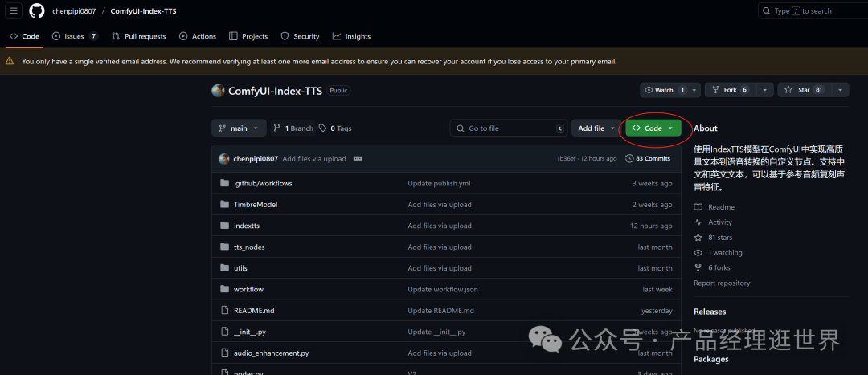Click the tag icon beside 0 Tags

[x=323, y=128]
